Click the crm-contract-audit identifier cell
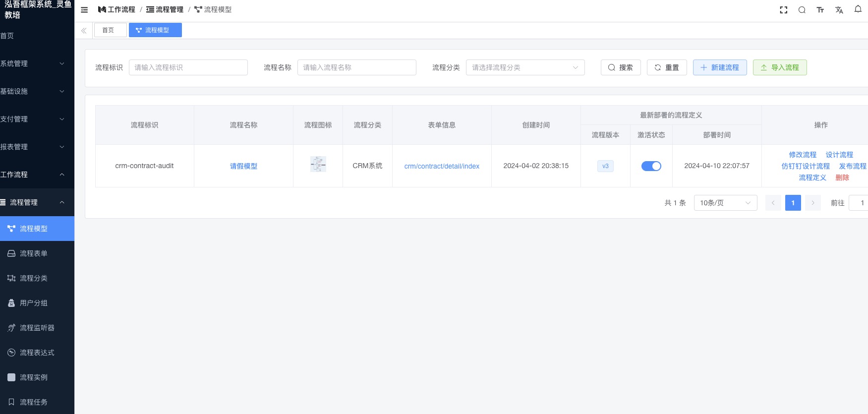Screen dimensions: 868x414 click(144, 166)
